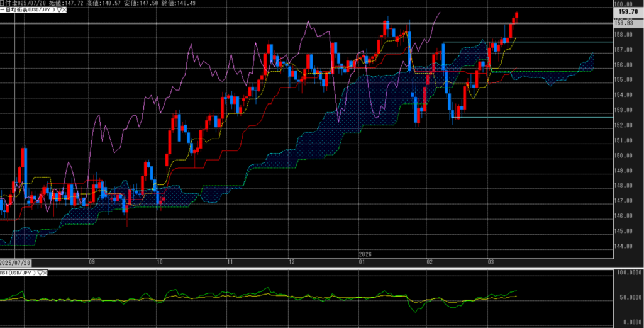This screenshot has width=644, height=328.
Task: Click the latest red candlestick at chart top
Action: coord(516,15)
